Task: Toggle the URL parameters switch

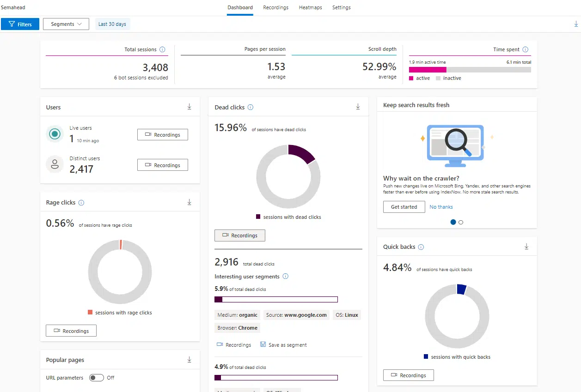Action: click(97, 378)
